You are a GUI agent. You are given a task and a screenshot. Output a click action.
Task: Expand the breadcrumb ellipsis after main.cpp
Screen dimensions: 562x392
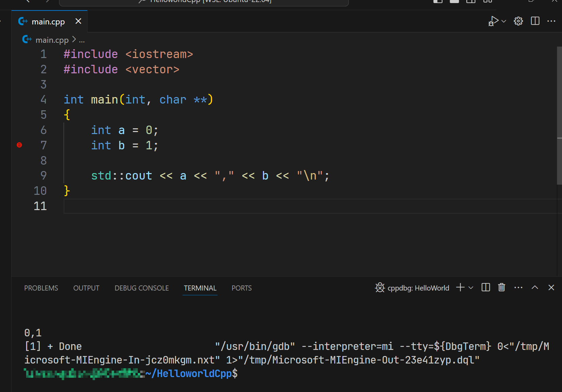point(82,40)
